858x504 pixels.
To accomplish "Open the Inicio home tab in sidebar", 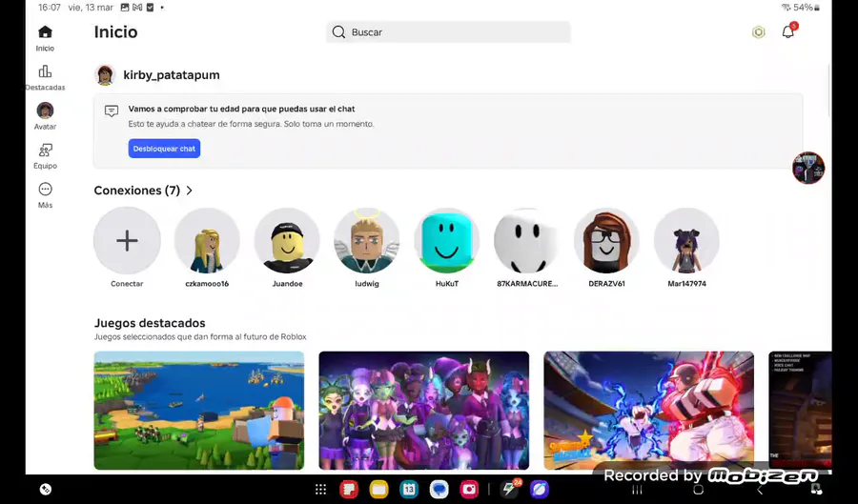I will click(x=45, y=38).
